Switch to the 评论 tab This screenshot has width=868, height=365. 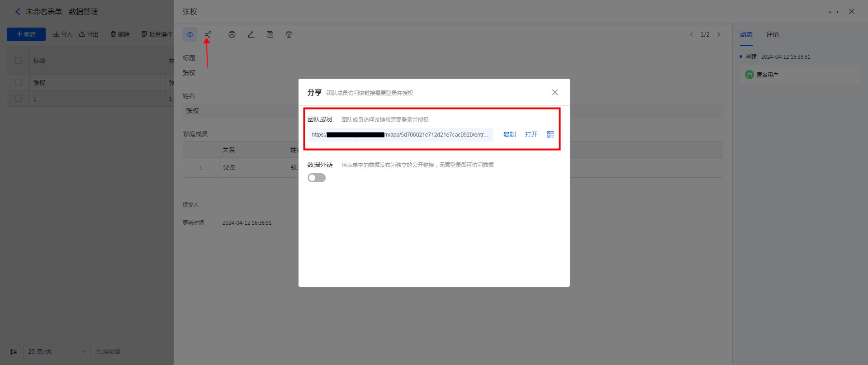(772, 34)
